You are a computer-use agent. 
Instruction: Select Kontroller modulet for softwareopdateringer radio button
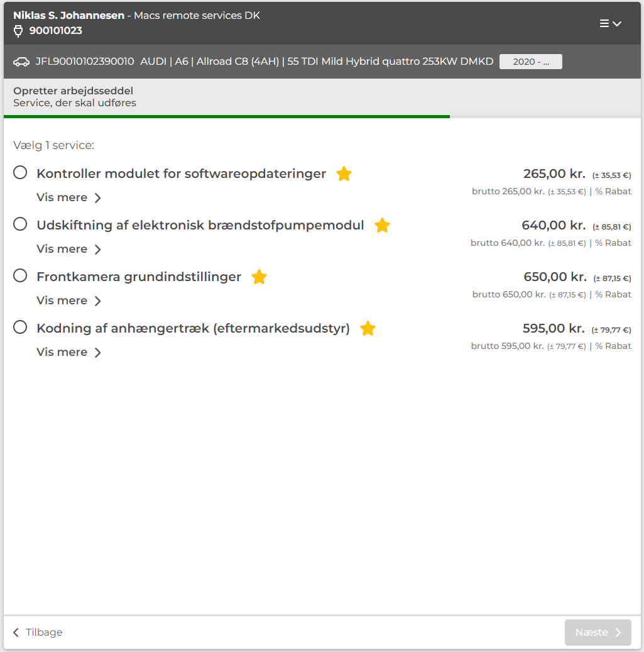pyautogui.click(x=20, y=172)
